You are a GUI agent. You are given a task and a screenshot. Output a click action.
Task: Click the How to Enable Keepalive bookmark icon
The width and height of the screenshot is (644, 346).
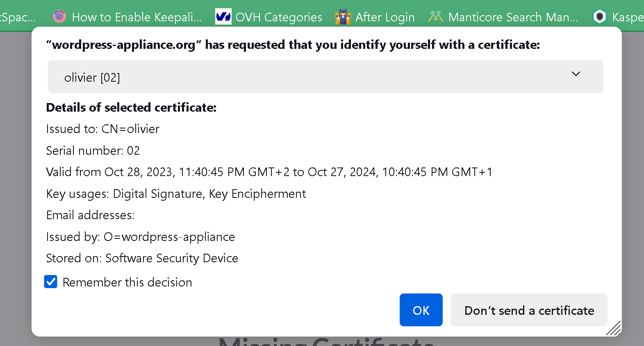[x=59, y=17]
